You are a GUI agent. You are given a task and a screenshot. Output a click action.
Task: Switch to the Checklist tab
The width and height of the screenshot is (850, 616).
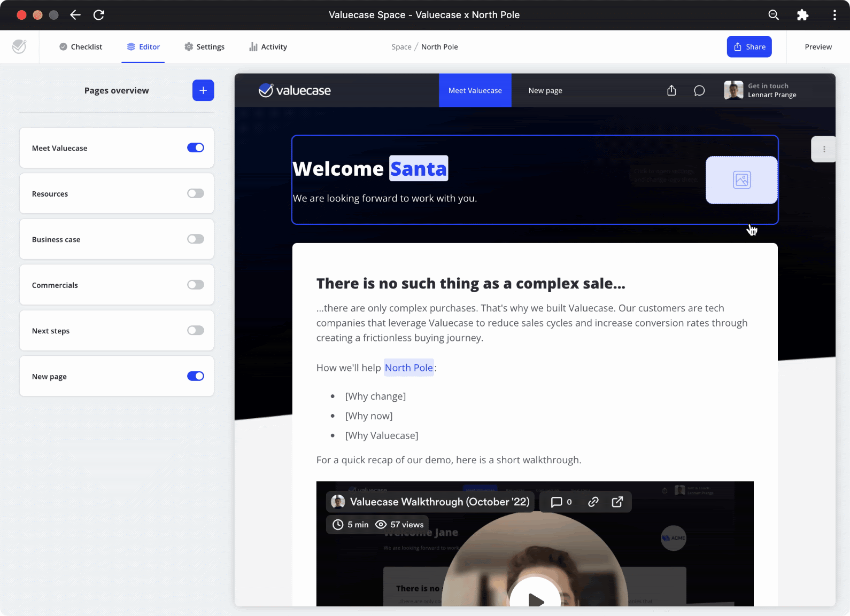81,47
